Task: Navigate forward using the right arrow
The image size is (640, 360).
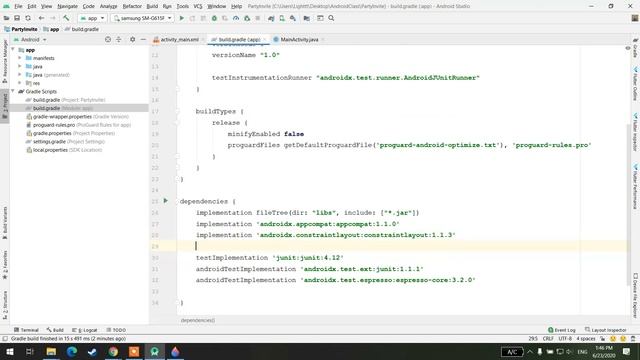Action: [x=52, y=18]
